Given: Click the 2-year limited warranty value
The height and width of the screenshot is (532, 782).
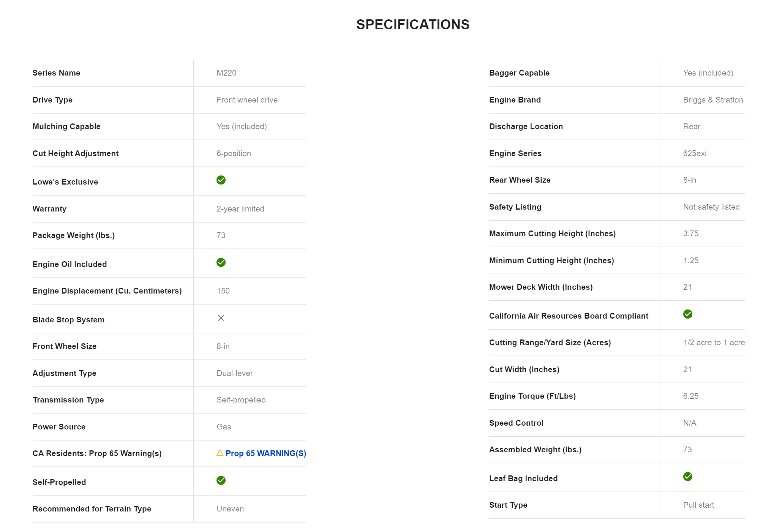Looking at the screenshot, I should pyautogui.click(x=240, y=209).
